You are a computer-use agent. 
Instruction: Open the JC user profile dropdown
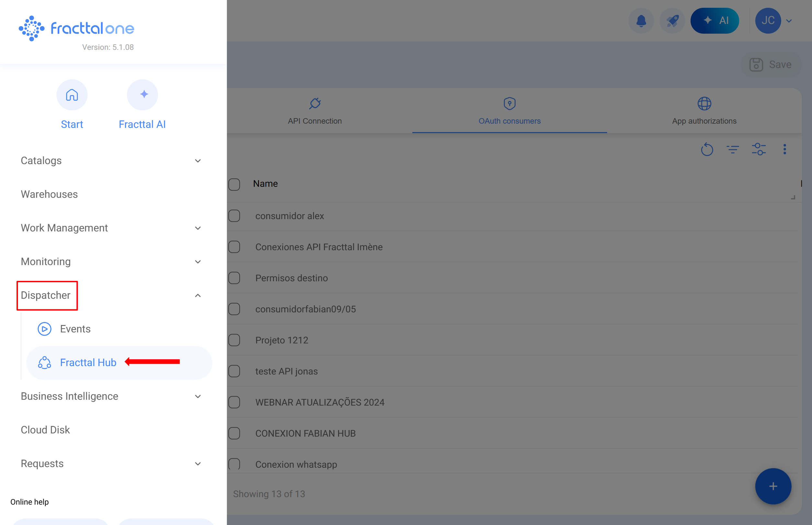[x=773, y=21]
